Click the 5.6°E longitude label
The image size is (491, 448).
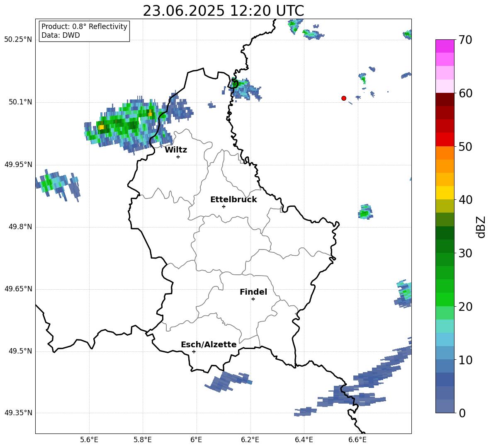89,440
